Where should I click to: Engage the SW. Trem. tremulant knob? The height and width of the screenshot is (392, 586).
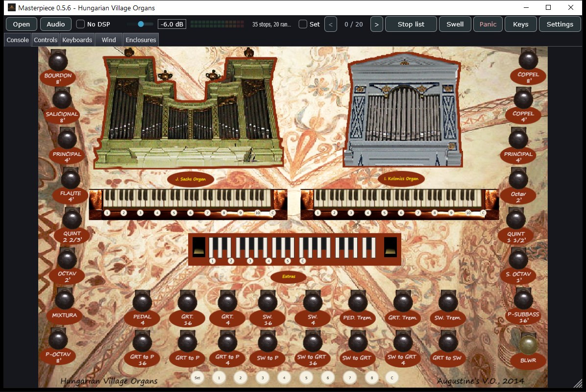click(x=448, y=302)
